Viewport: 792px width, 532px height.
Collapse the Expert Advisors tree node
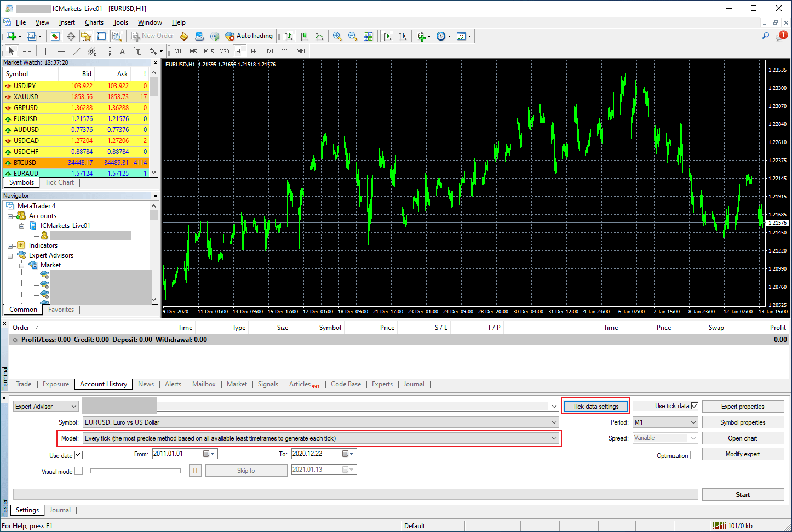10,255
